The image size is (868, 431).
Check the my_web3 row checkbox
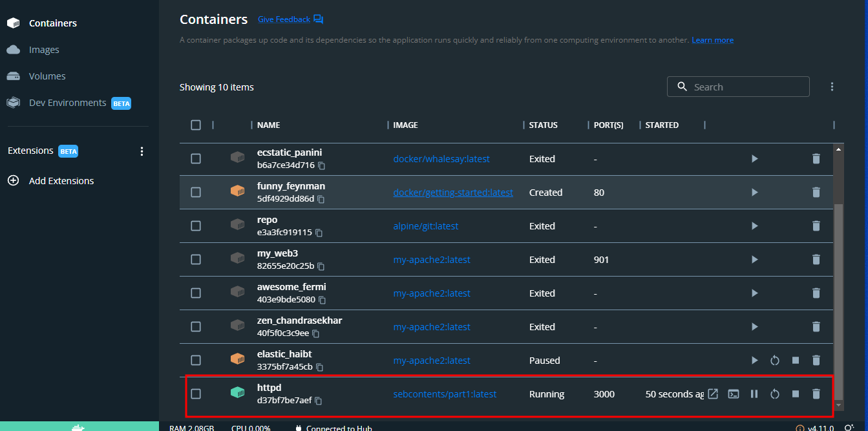[196, 259]
